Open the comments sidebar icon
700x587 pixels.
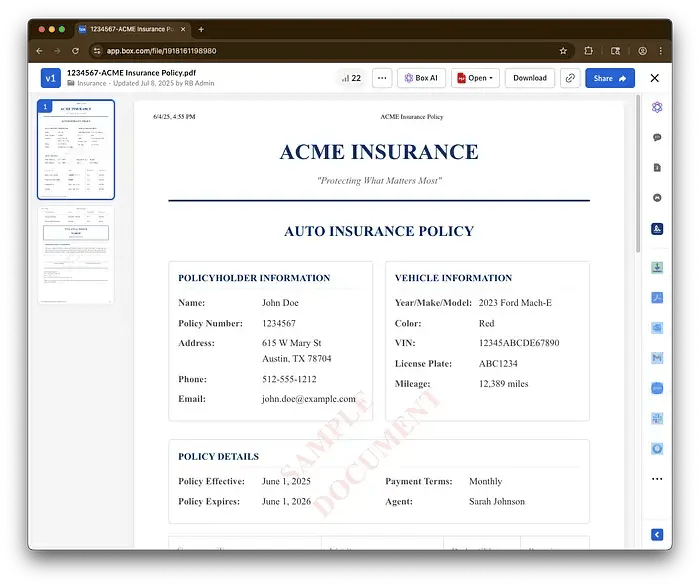[657, 137]
